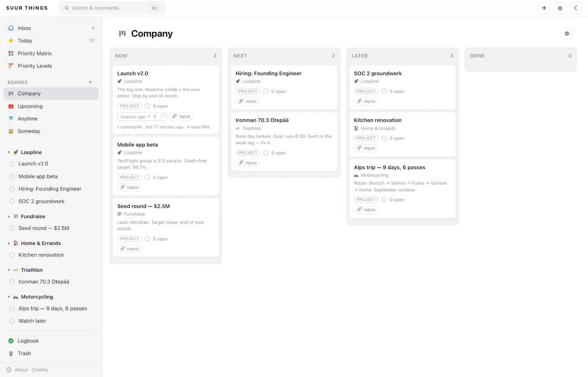Open the Upcoming board
588x377 pixels.
click(x=51, y=106)
